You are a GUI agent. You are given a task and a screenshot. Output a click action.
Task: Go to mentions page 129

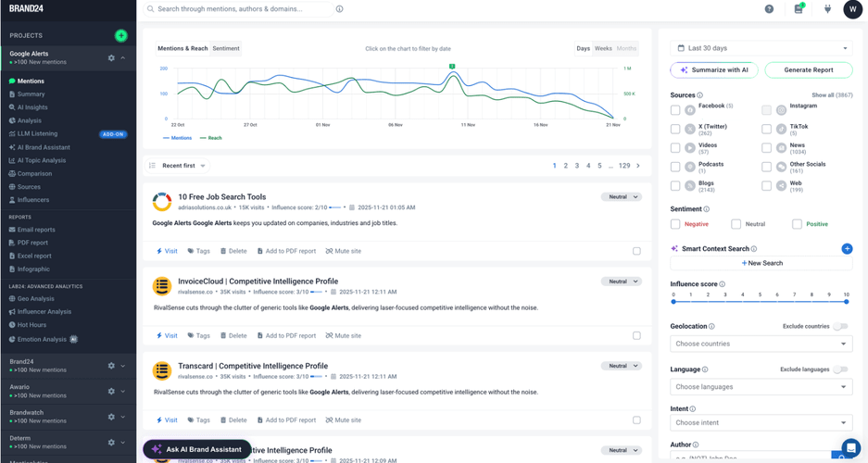click(x=624, y=166)
